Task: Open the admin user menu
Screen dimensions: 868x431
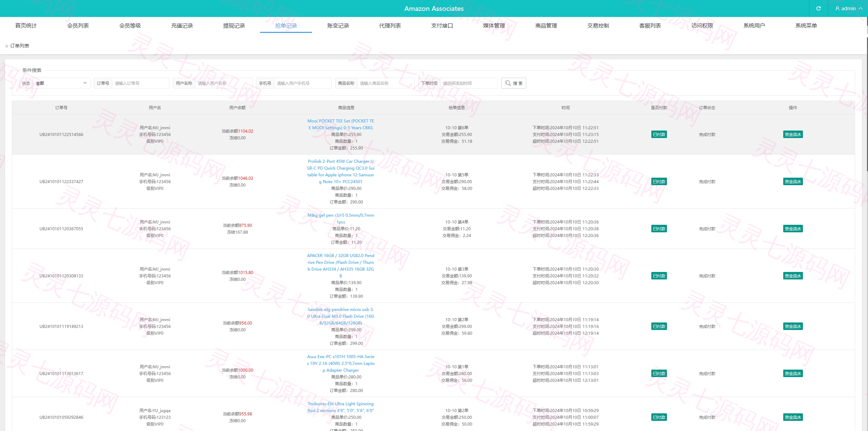Action: 849,8
